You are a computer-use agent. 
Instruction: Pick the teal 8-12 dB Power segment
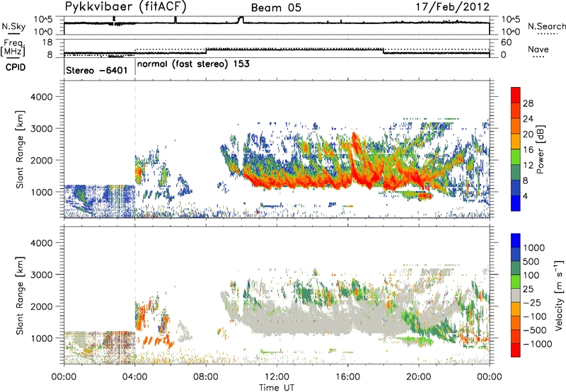516,173
